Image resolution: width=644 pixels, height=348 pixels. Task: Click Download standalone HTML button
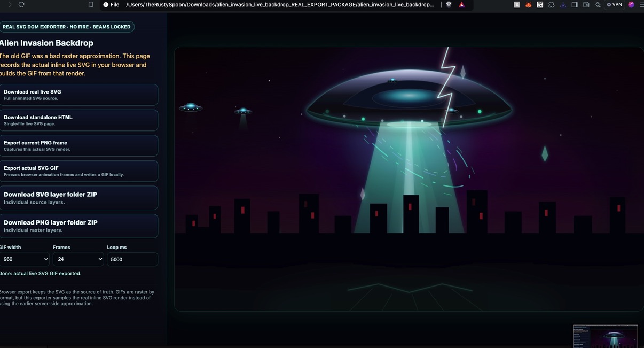(78, 120)
